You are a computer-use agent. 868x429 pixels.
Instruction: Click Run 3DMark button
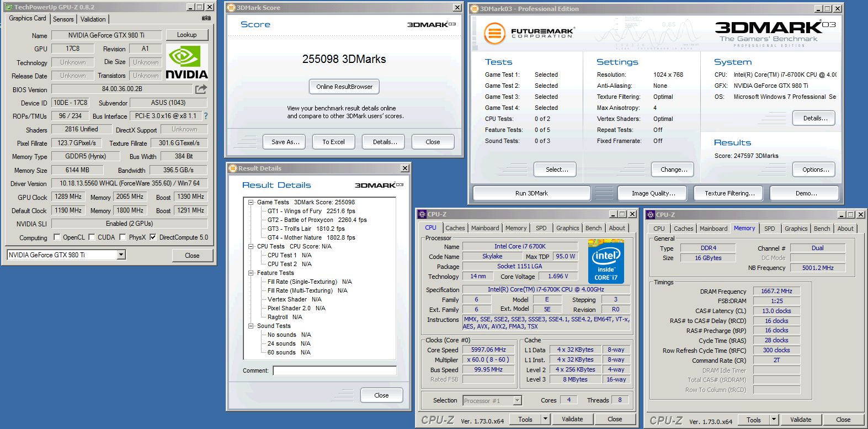[531, 193]
